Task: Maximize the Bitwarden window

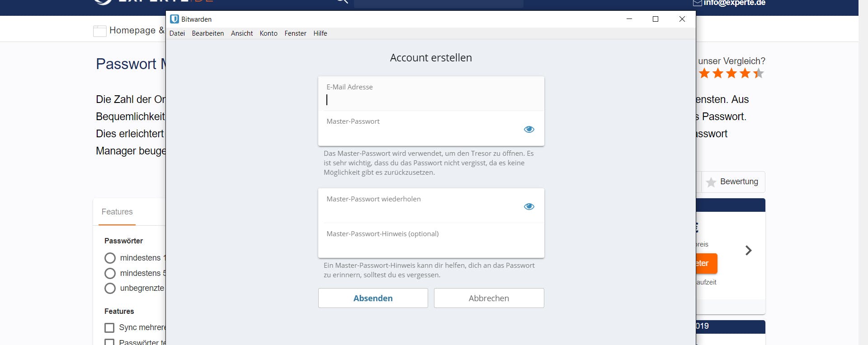Action: [x=656, y=19]
